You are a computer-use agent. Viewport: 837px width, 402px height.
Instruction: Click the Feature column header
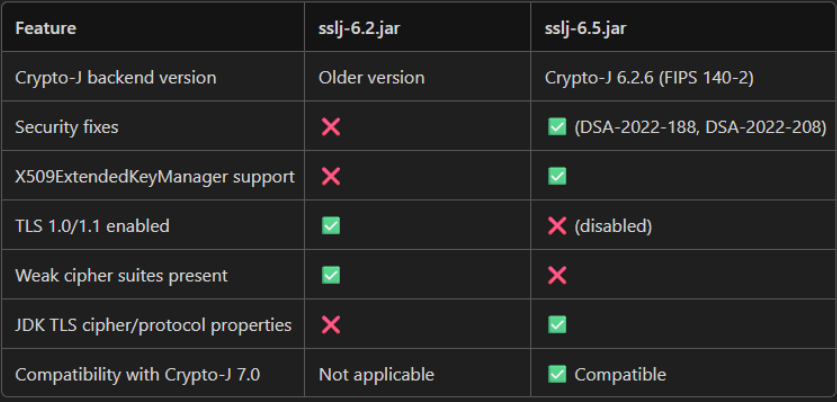[x=45, y=28]
